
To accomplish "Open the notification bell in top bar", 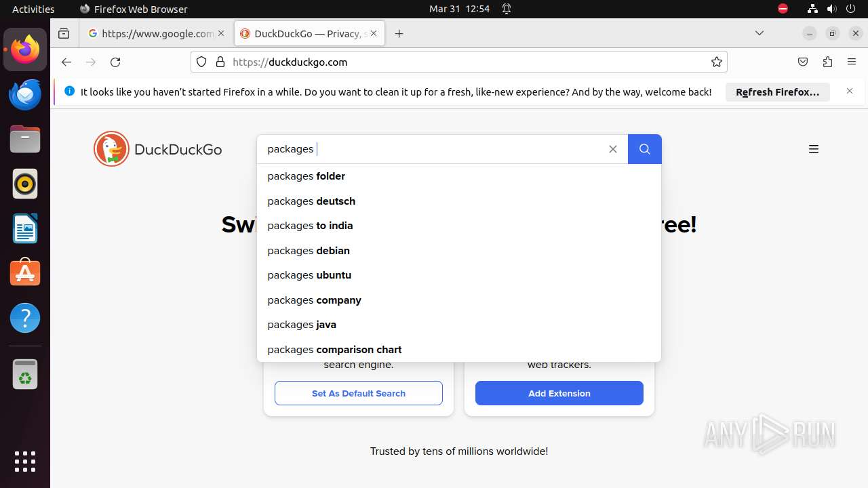I will [507, 9].
